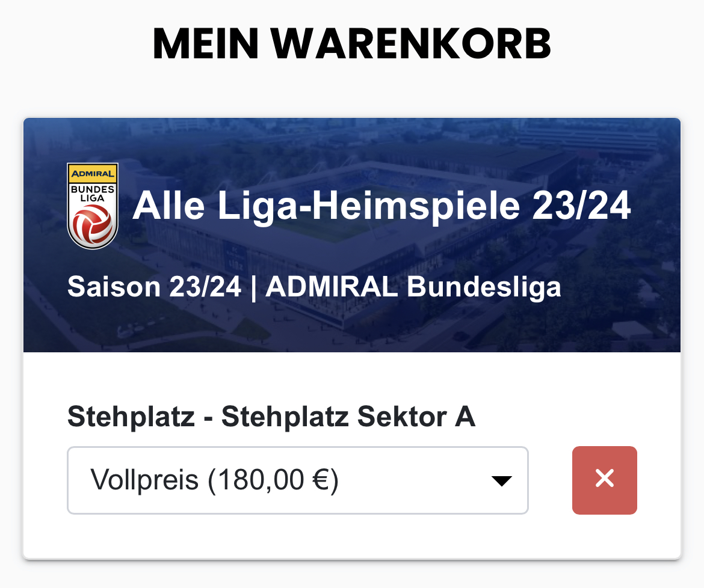704x588 pixels.
Task: Remove the Stehplatz Sektor A ticket
Action: [x=604, y=480]
